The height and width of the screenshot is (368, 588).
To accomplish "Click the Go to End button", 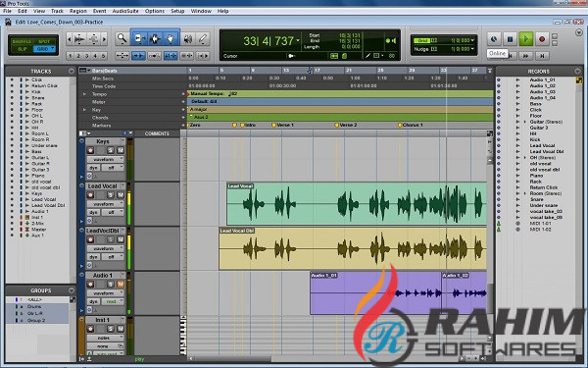I will coord(542,56).
